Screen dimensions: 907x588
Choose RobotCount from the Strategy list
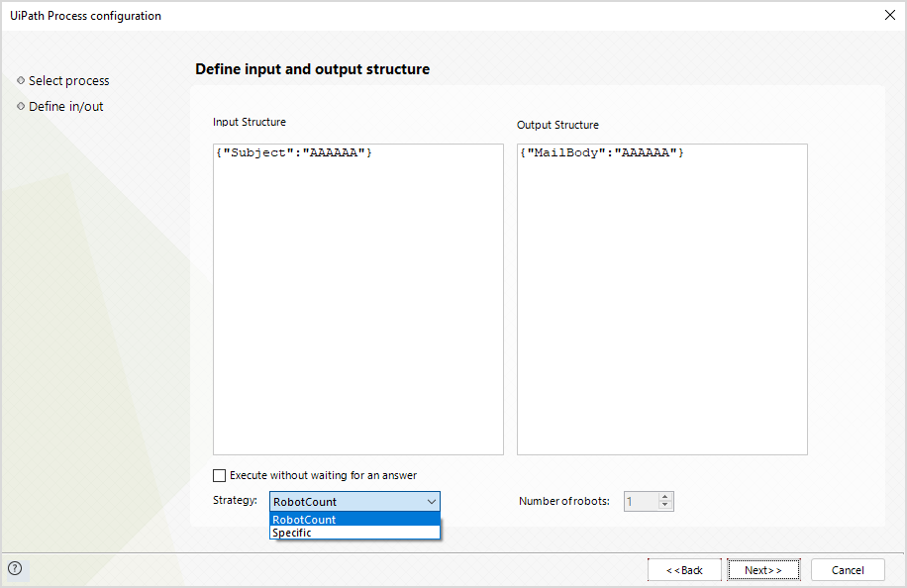click(354, 519)
